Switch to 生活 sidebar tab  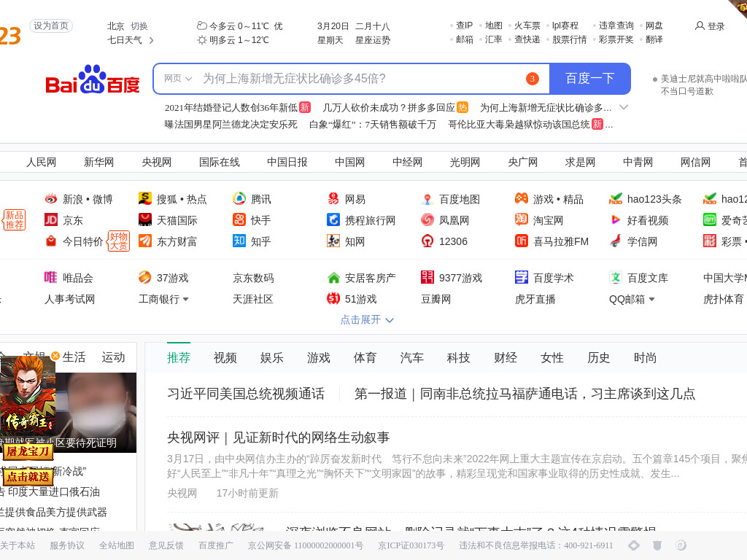[74, 357]
